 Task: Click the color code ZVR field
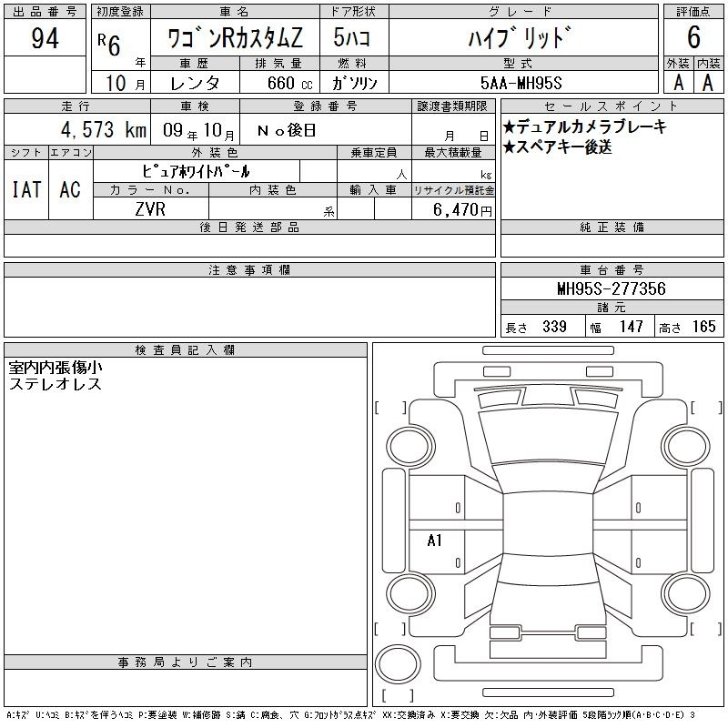(150, 209)
